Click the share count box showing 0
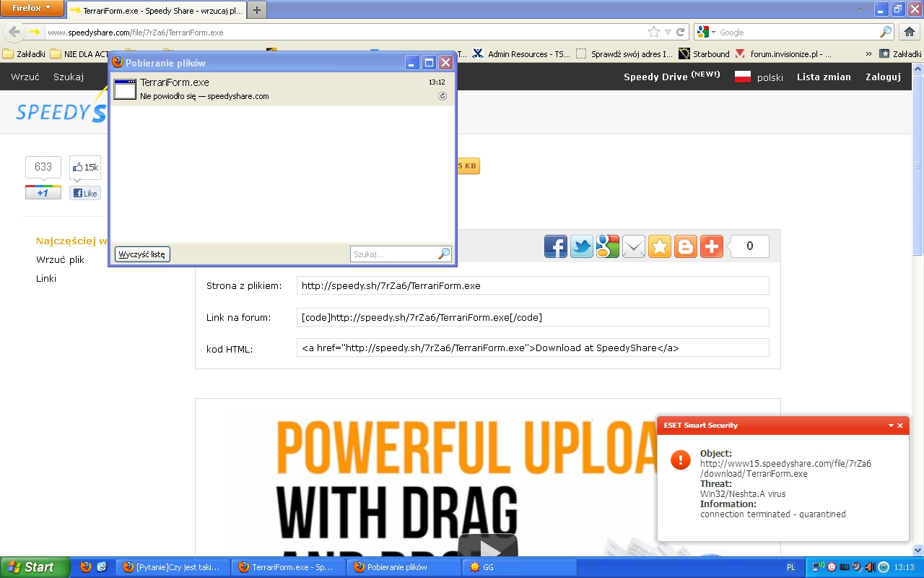Viewport: 924px width, 578px height. pyautogui.click(x=749, y=246)
